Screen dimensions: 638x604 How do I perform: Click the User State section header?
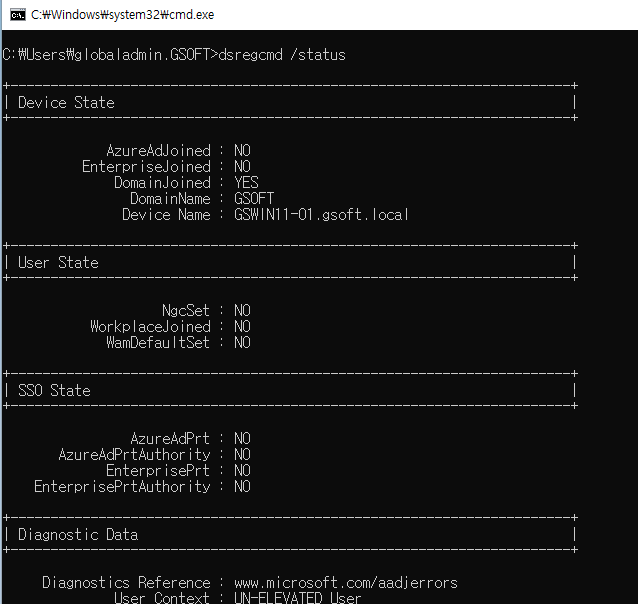58,263
